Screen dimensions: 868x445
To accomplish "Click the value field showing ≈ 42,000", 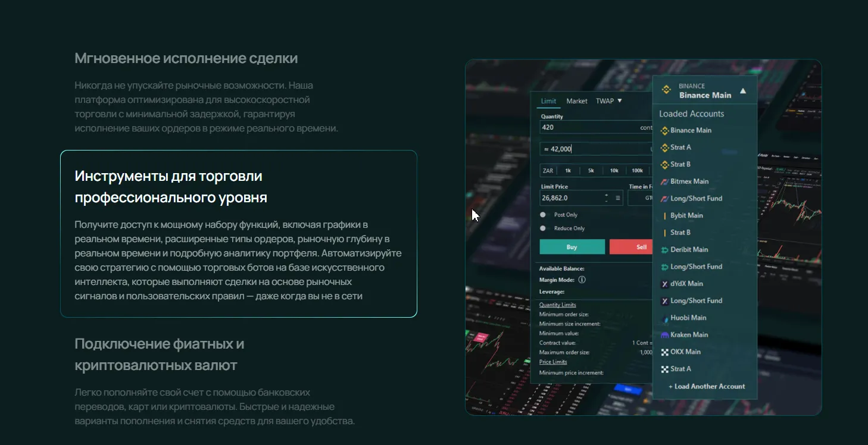I will click(596, 149).
